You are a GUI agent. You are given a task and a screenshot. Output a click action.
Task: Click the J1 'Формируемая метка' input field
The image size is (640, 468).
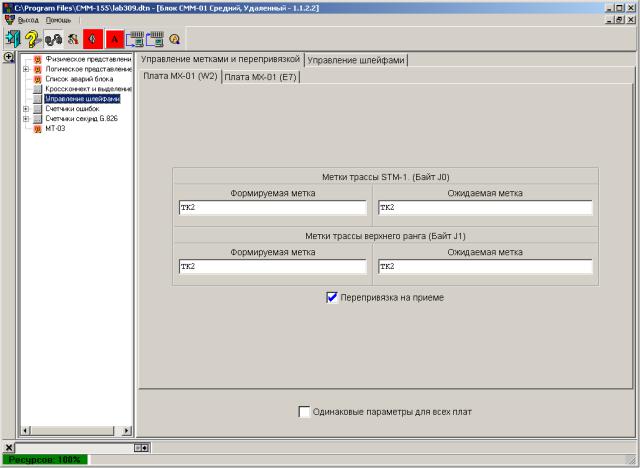coord(273,267)
